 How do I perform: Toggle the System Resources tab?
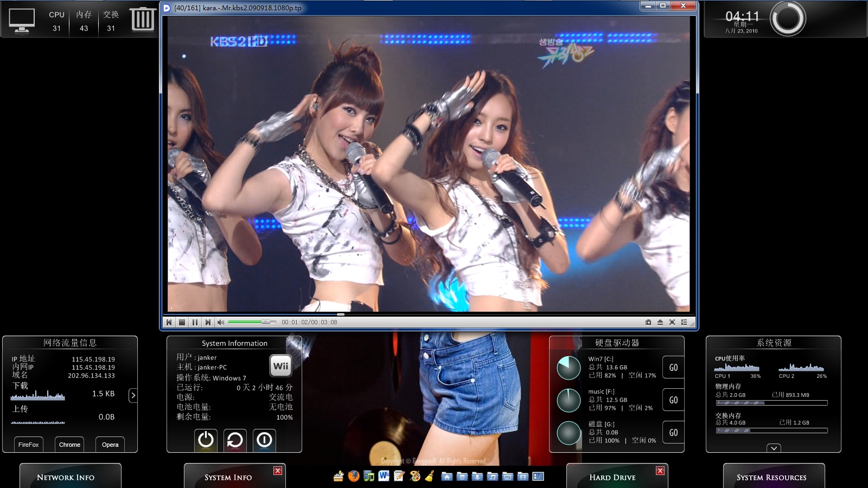(x=774, y=476)
